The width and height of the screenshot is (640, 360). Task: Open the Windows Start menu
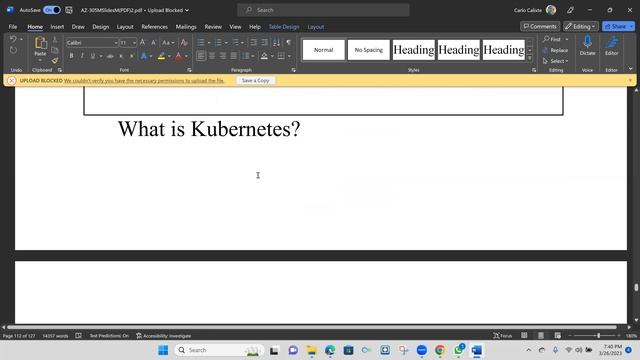pos(163,350)
